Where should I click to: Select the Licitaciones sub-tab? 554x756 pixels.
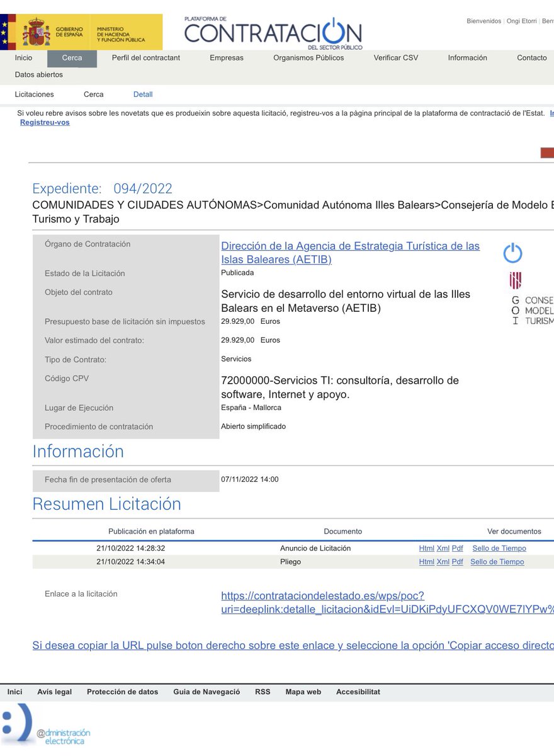35,94
